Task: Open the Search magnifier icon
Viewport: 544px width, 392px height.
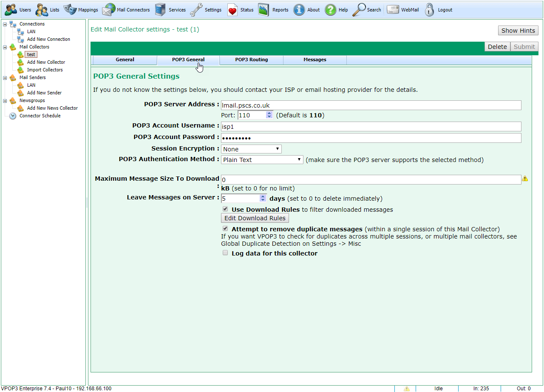Action: [359, 10]
